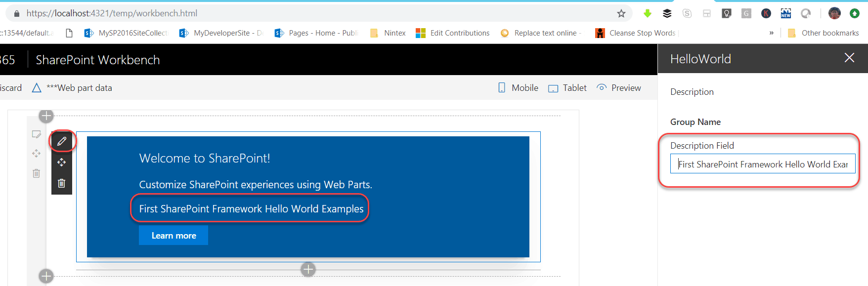Click the grey grid layout extension icon
Viewport: 868px width, 286px height.
(707, 13)
